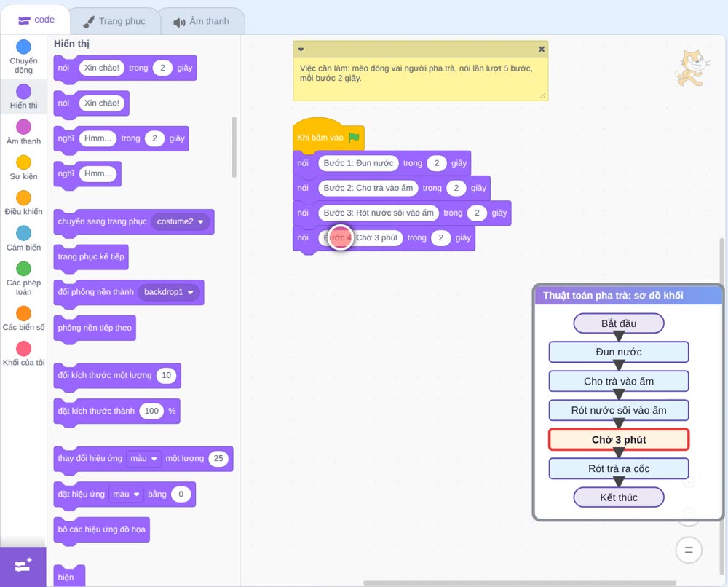Edit the seconds value in the Chờ 3 phút block

point(440,237)
